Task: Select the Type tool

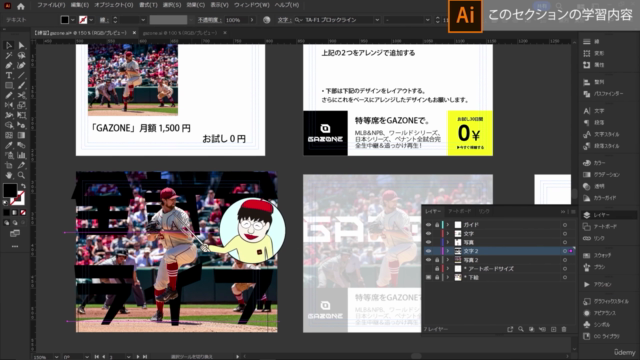Action: (9, 76)
